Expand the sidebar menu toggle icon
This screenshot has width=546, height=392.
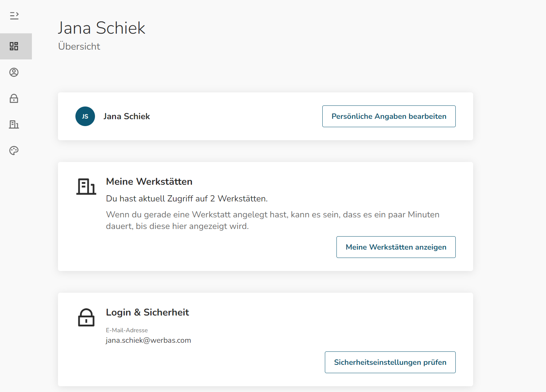point(14,16)
